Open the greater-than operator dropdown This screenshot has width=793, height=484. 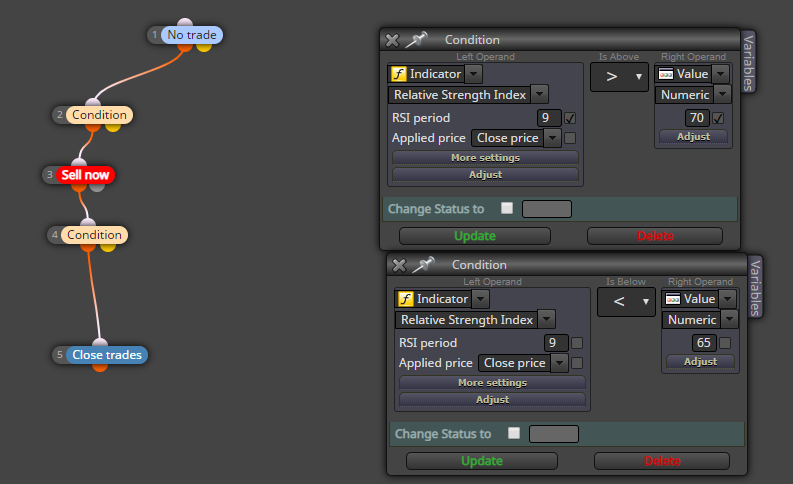point(619,77)
